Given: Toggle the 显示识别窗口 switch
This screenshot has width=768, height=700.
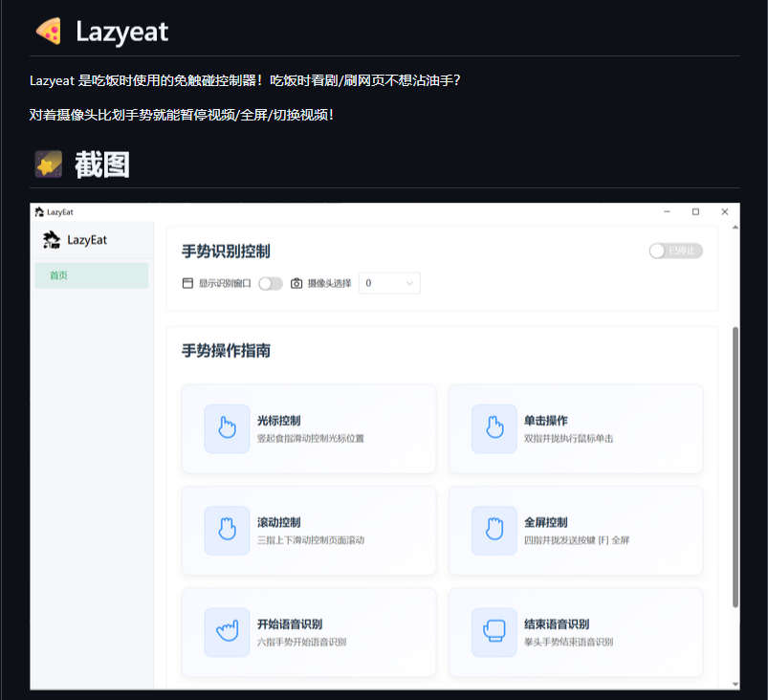Looking at the screenshot, I should [x=271, y=283].
